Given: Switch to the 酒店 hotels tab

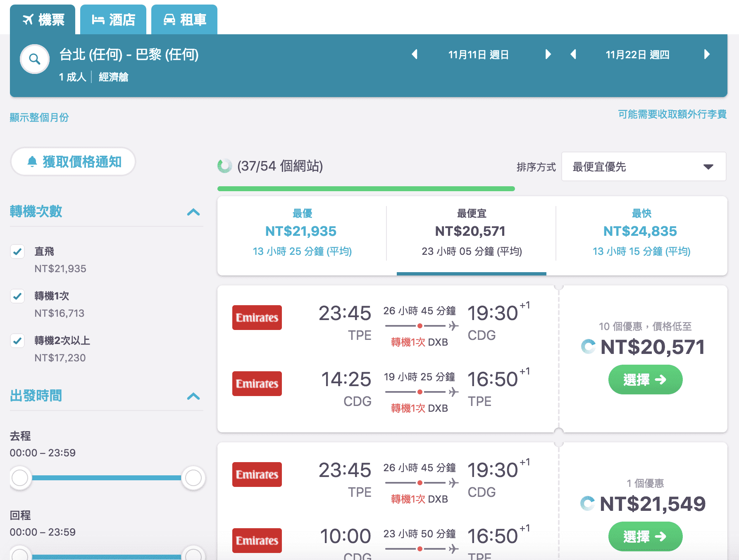Looking at the screenshot, I should pos(113,19).
